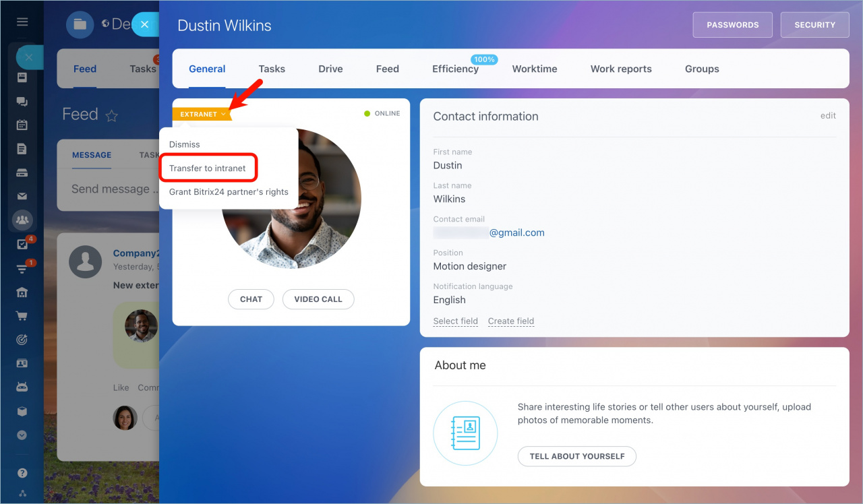The width and height of the screenshot is (863, 504).
Task: Click the ONLINE status indicator
Action: (x=382, y=113)
